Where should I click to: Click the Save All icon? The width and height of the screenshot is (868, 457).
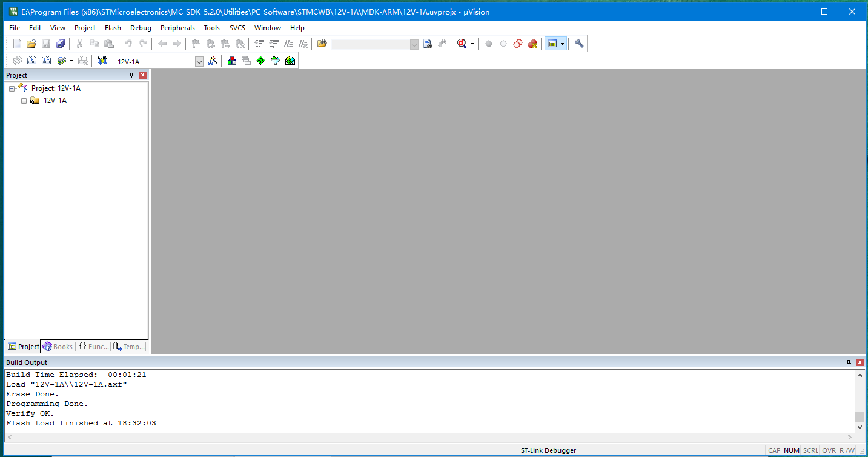61,44
